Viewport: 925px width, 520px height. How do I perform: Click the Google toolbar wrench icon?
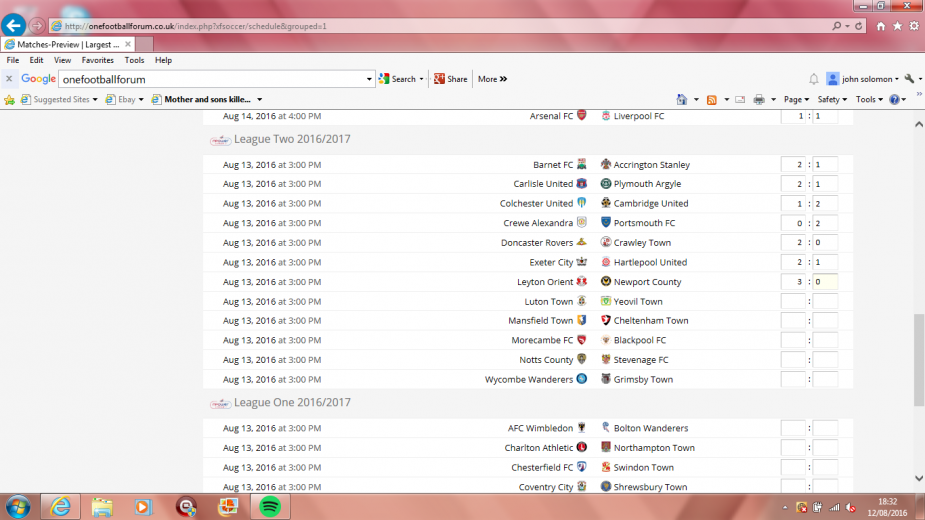click(x=909, y=79)
